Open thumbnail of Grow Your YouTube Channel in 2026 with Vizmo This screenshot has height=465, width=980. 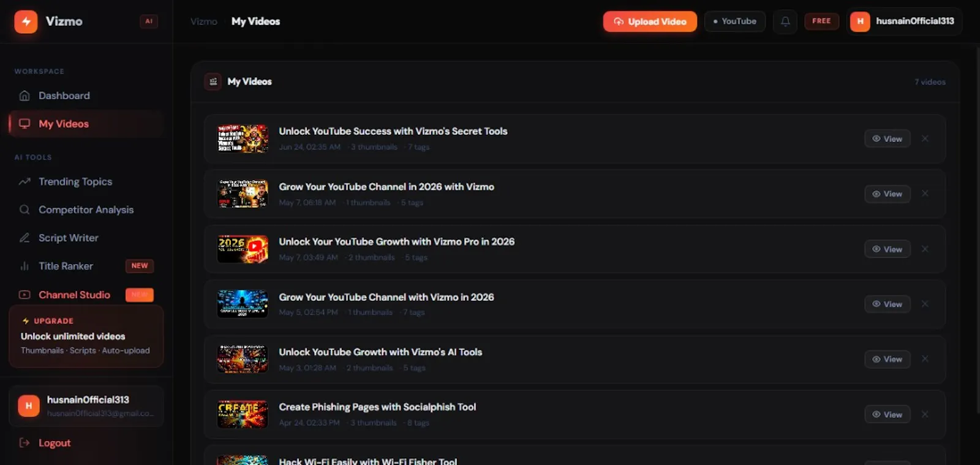[243, 194]
